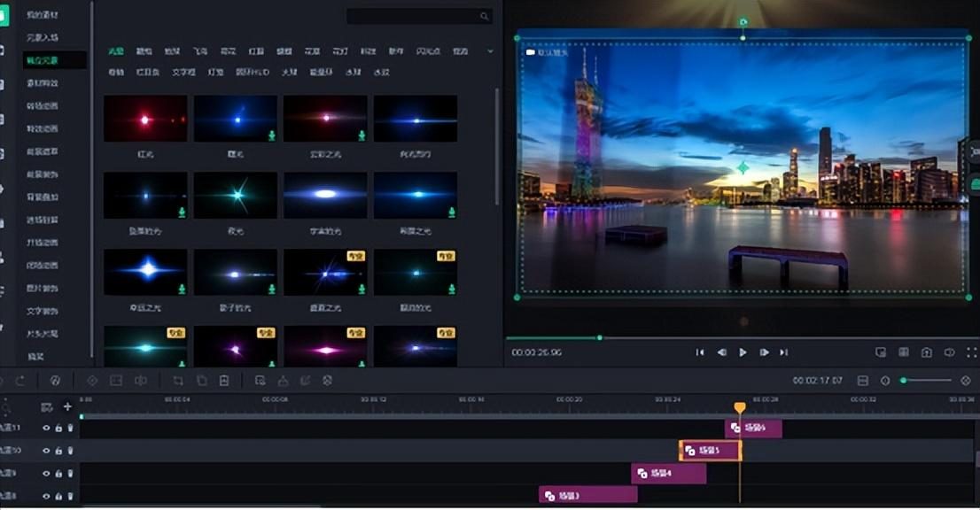Image resolution: width=980 pixels, height=510 pixels.
Task: Click inside the effect library search field
Action: point(419,16)
